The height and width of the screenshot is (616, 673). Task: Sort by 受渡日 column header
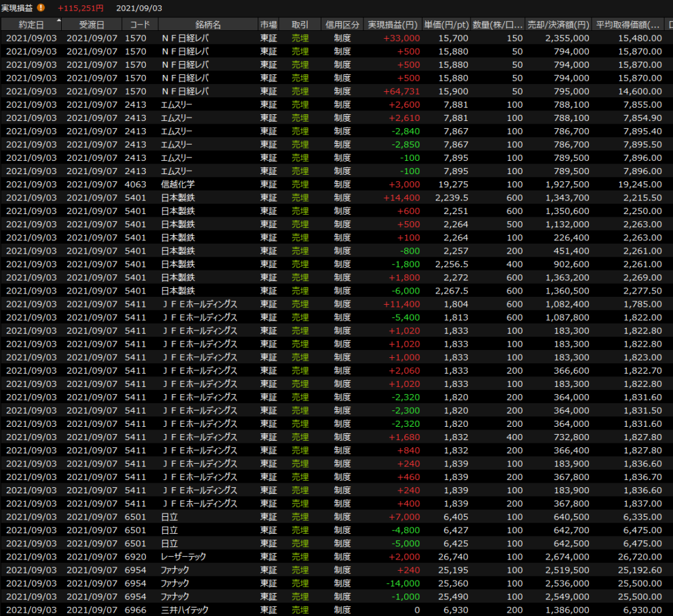coord(91,24)
